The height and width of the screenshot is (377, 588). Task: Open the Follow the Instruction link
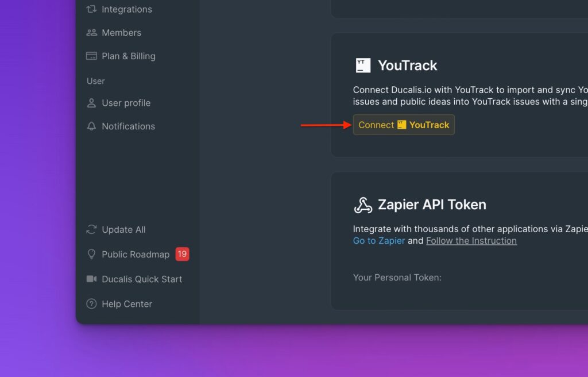click(x=471, y=241)
